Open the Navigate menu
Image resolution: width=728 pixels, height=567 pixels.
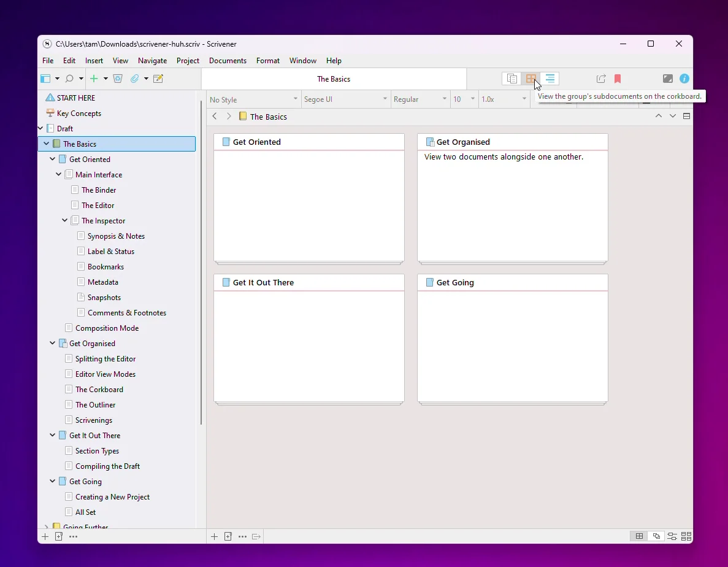(152, 60)
